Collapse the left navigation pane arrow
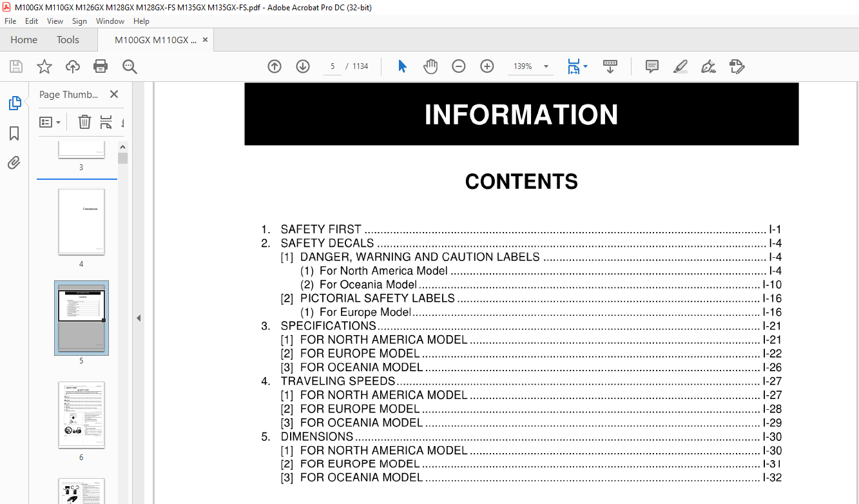Screen dimensions: 859x504 pyautogui.click(x=138, y=318)
